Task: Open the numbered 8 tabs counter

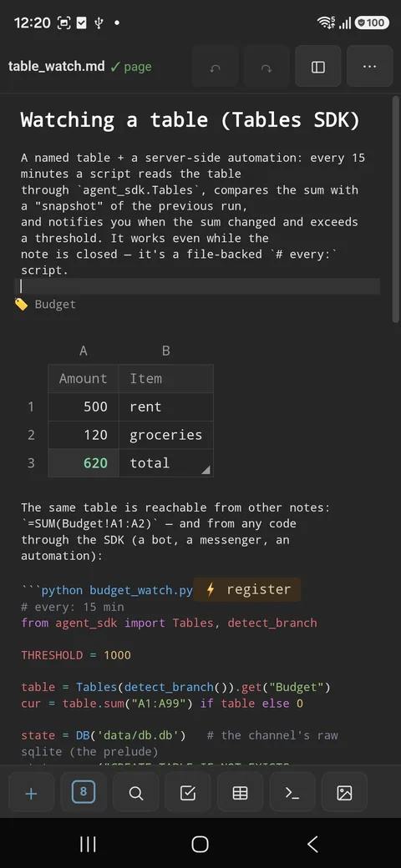Action: (84, 792)
